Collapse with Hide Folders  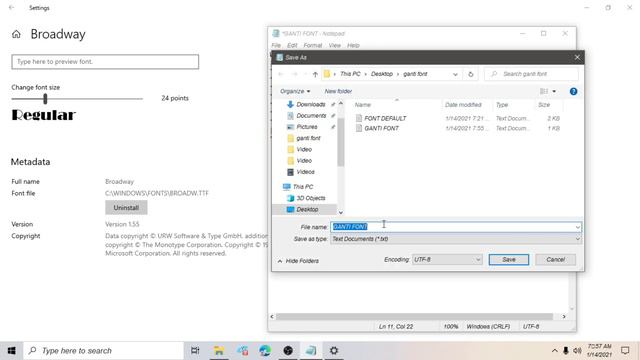298,261
